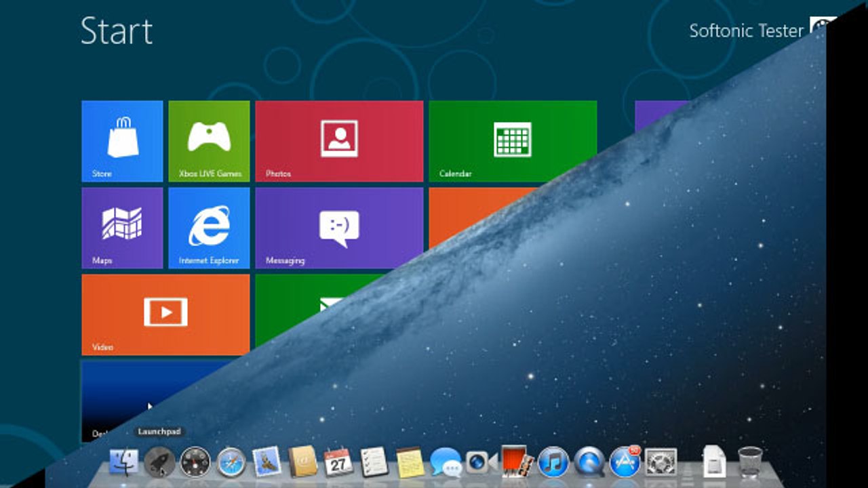Open the purple Messaging tile
Viewport: 868px width, 488px height.
[339, 228]
